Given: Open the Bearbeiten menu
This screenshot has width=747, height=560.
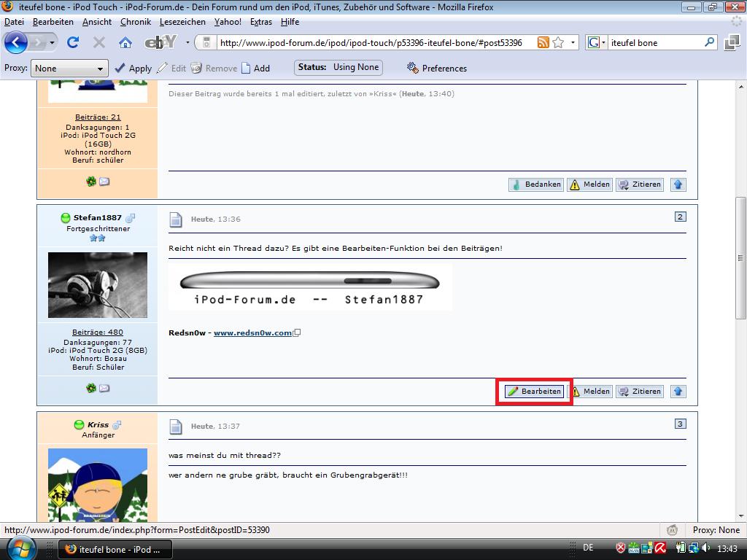Looking at the screenshot, I should pos(53,22).
